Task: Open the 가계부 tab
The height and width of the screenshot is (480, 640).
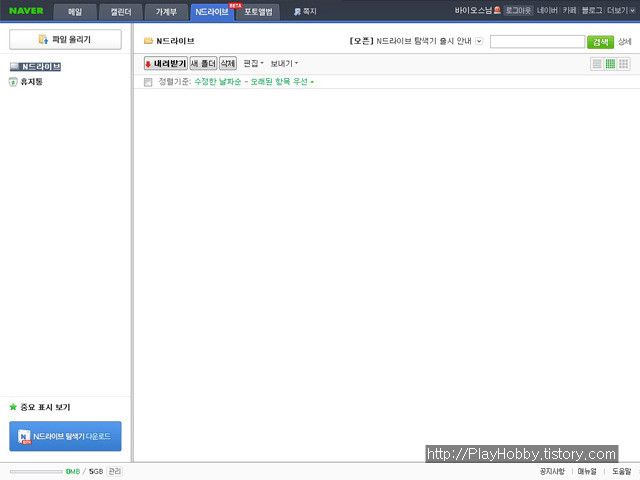Action: pos(166,12)
